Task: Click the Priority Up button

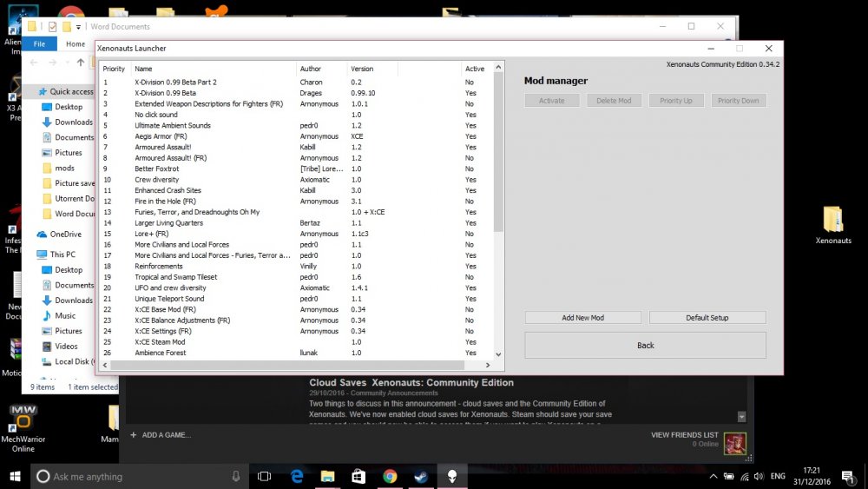Action: pyautogui.click(x=676, y=101)
